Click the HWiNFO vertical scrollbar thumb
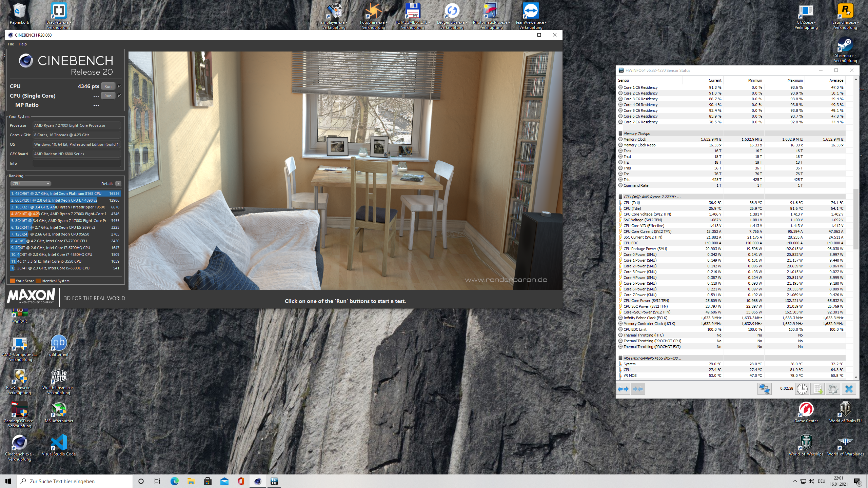Viewport: 868px width, 488px height. (x=856, y=219)
